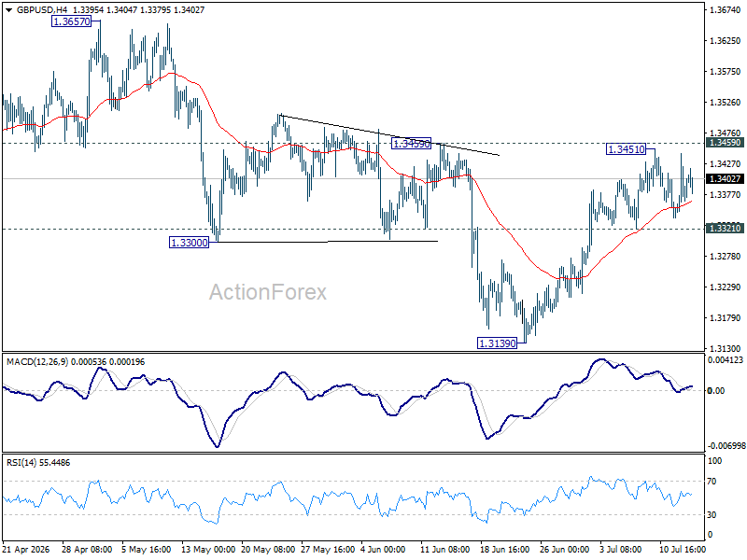Select the current price tag 1.34027

726,178
